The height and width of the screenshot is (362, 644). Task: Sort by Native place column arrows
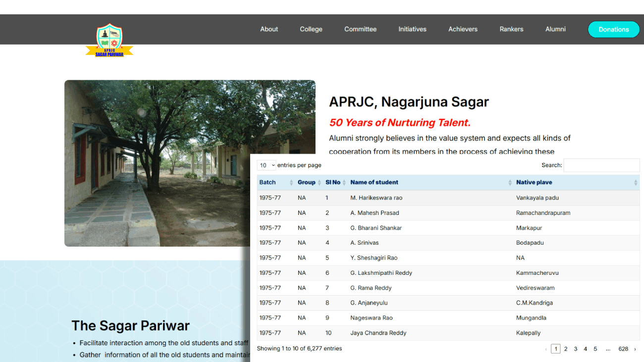tap(636, 183)
